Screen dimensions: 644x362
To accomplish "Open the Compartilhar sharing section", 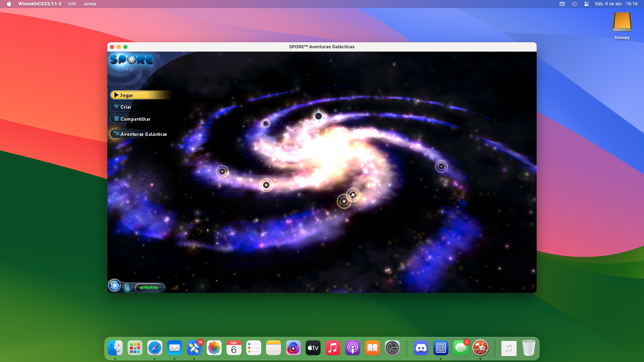I will [x=135, y=119].
